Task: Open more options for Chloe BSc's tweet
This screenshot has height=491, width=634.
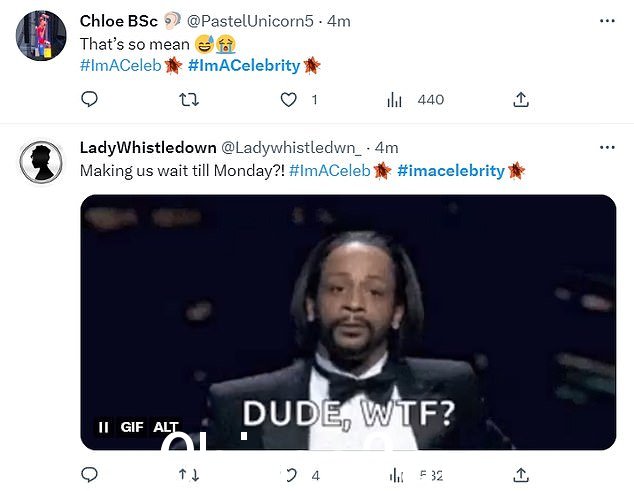Action: [x=607, y=21]
